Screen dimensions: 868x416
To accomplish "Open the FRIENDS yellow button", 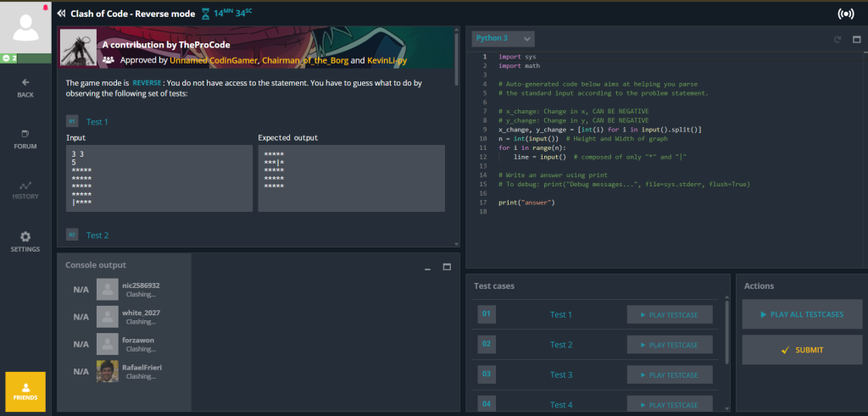I will [x=25, y=391].
